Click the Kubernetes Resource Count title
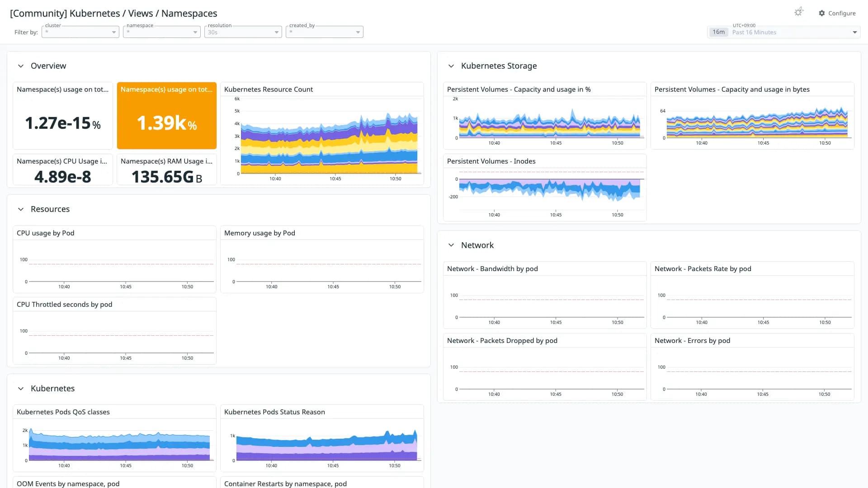The height and width of the screenshot is (488, 868). click(x=269, y=89)
